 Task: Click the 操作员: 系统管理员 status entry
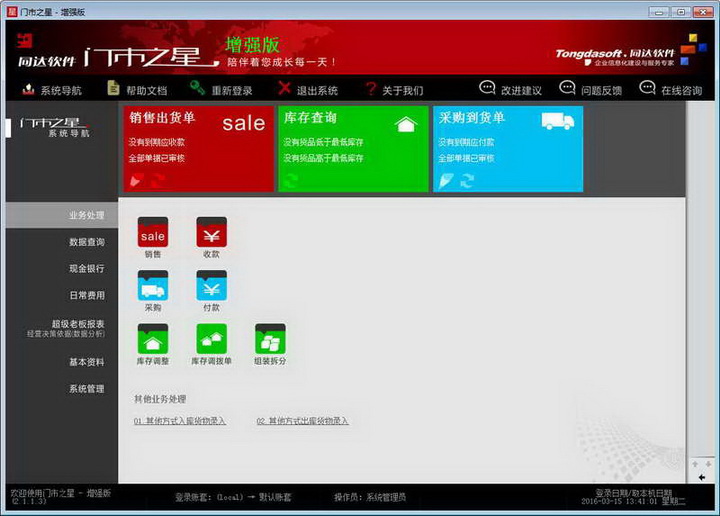(x=370, y=497)
